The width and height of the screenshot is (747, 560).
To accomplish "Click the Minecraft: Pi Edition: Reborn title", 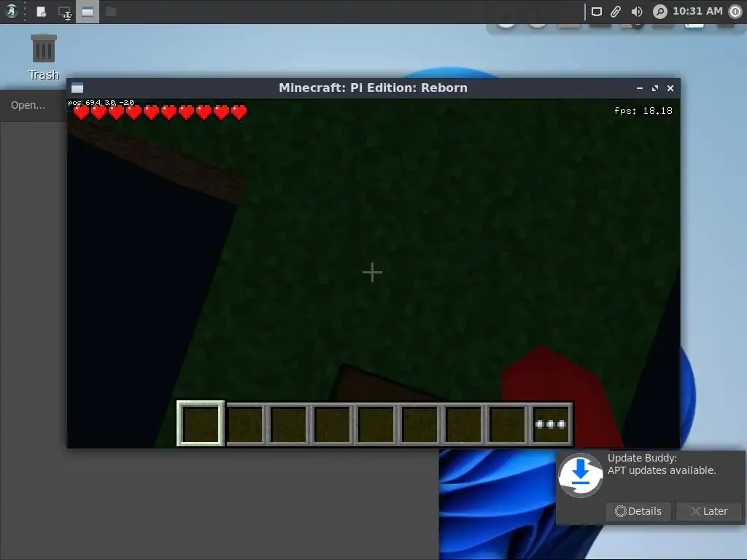I will click(373, 87).
